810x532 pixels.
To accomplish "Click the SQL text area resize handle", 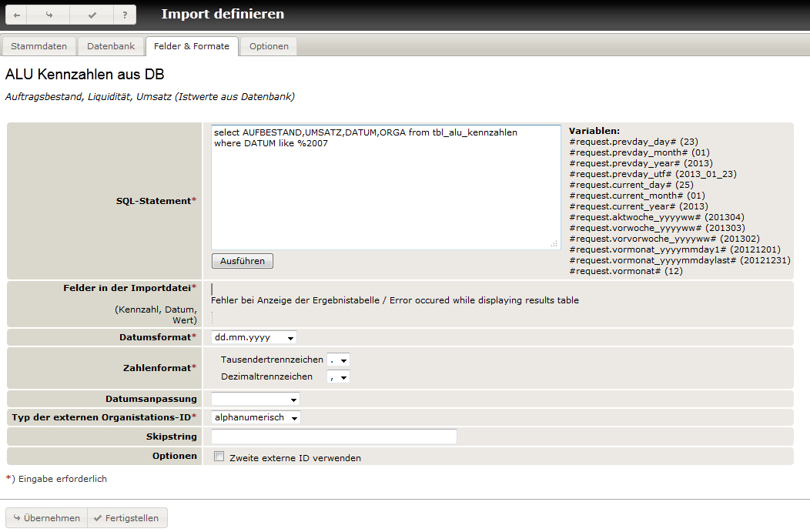I will pyautogui.click(x=556, y=244).
